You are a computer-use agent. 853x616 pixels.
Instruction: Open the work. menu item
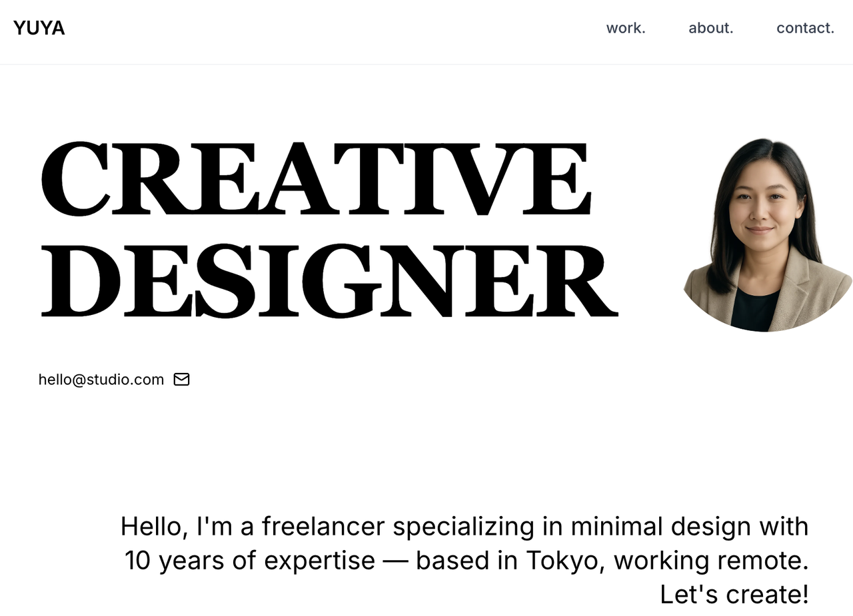625,28
